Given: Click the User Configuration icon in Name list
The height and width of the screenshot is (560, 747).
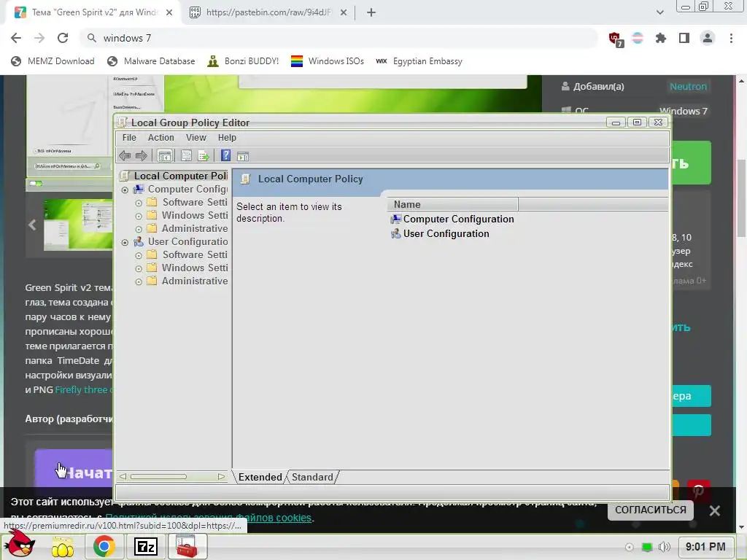Looking at the screenshot, I should point(396,234).
